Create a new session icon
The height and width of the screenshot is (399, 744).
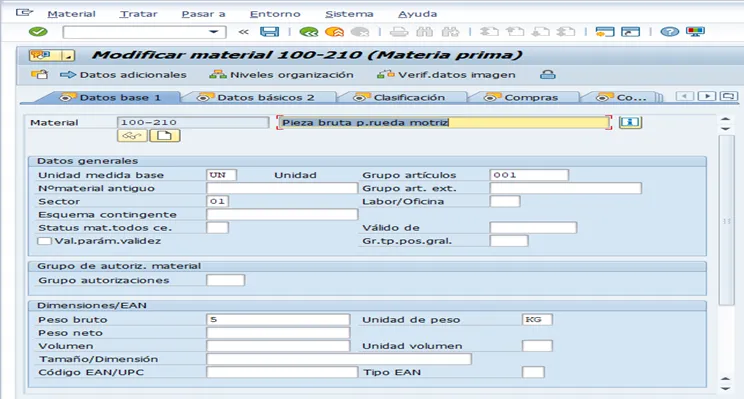point(604,32)
